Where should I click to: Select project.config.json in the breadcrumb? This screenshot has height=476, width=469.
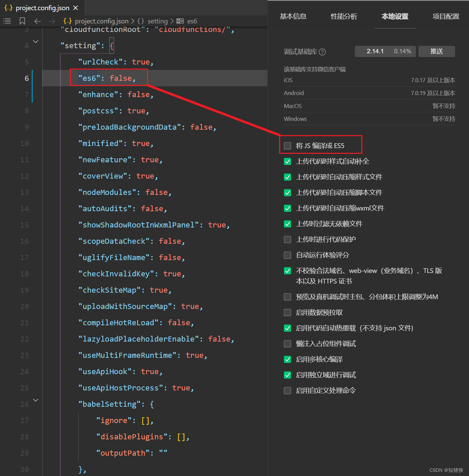click(102, 21)
